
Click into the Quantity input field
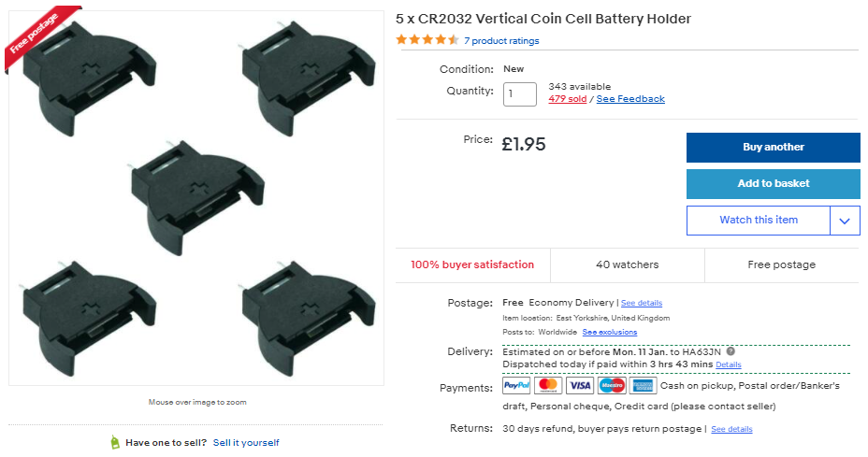(x=520, y=94)
